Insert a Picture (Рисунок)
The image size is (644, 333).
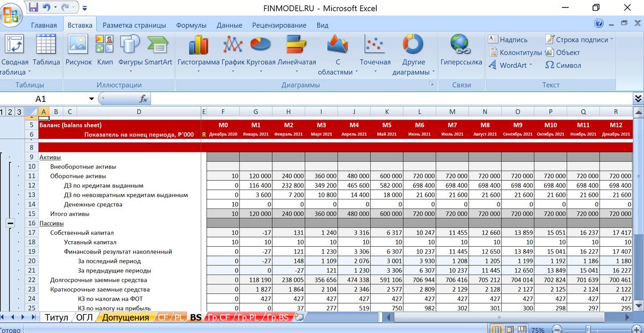pos(78,49)
